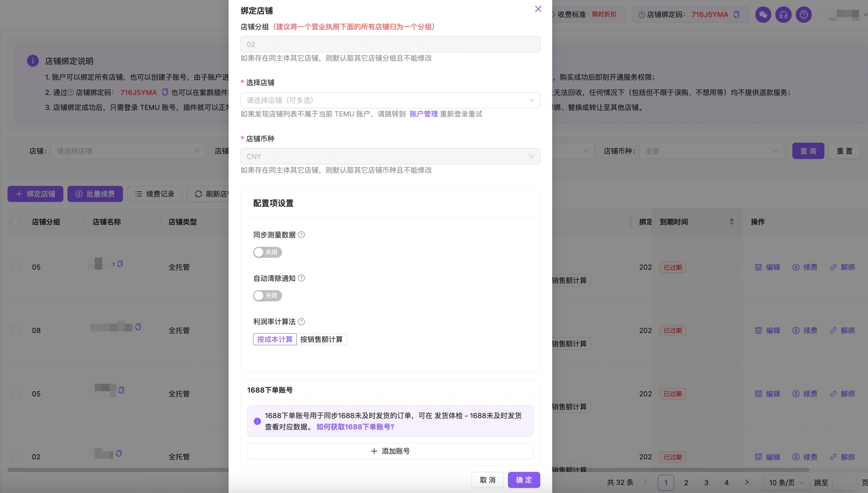Screen dimensions: 868x493
Task: Check the checkbox for first 05 row
Action: (x=16, y=267)
